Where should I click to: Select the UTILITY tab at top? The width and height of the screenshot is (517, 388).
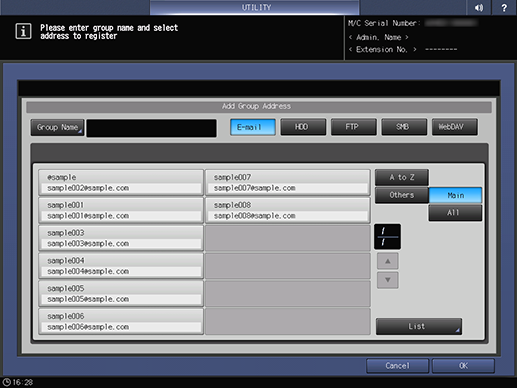point(255,7)
